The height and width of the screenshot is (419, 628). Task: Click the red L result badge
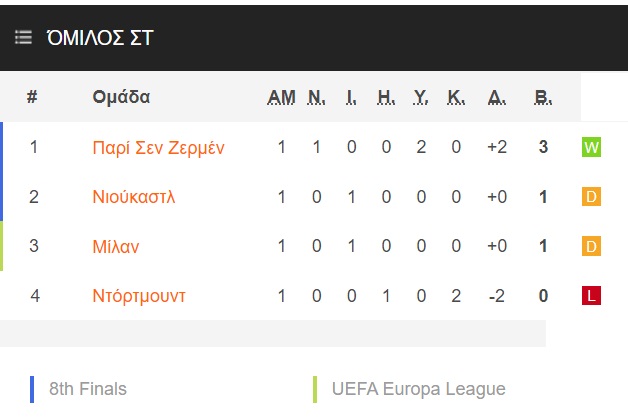591,296
